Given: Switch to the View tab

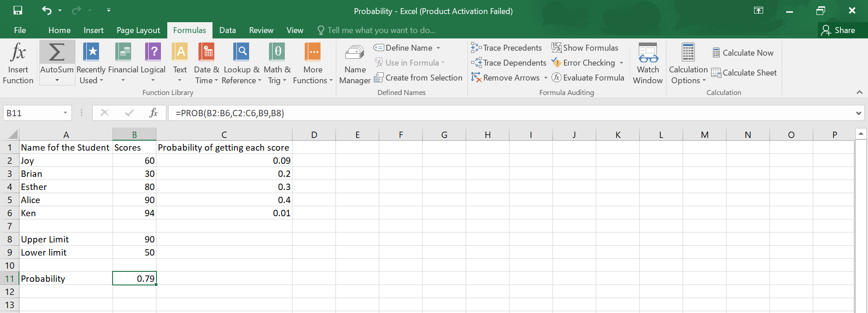Looking at the screenshot, I should tap(295, 30).
